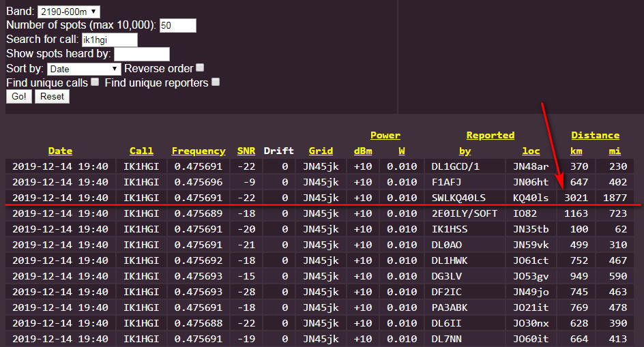Click SNR value -28 in DF2IC row
Image resolution: width=644 pixels, height=347 pixels.
246,292
